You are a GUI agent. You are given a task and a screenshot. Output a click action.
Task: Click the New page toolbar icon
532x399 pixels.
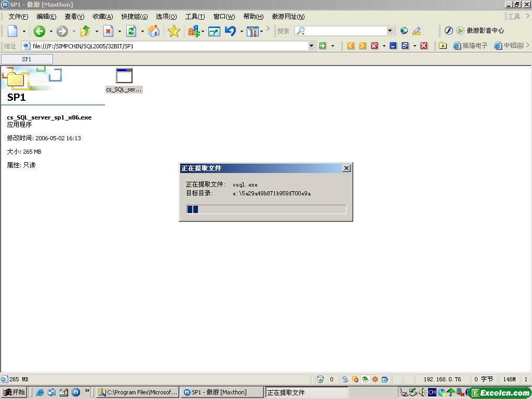click(13, 31)
